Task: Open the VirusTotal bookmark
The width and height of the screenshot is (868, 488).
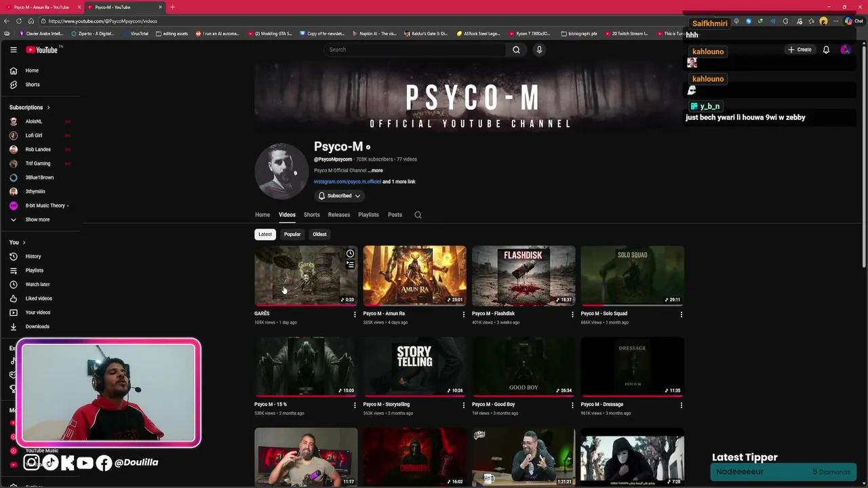Action: point(136,33)
